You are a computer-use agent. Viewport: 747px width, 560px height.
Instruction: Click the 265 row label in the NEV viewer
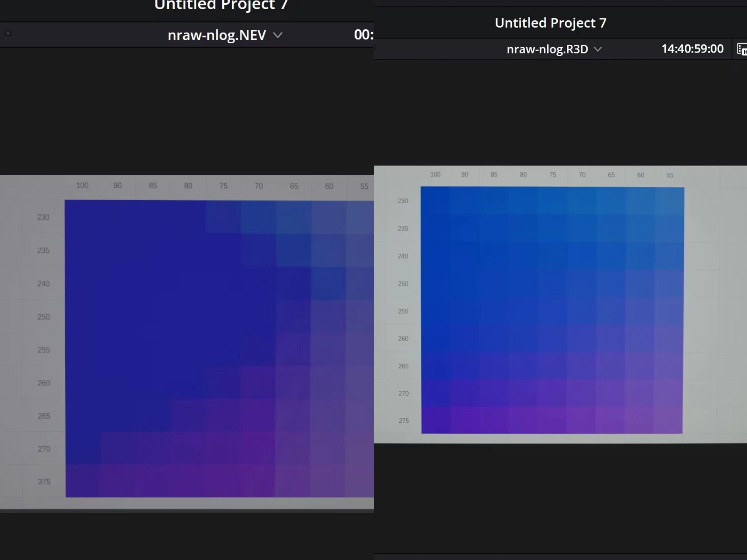(44, 416)
